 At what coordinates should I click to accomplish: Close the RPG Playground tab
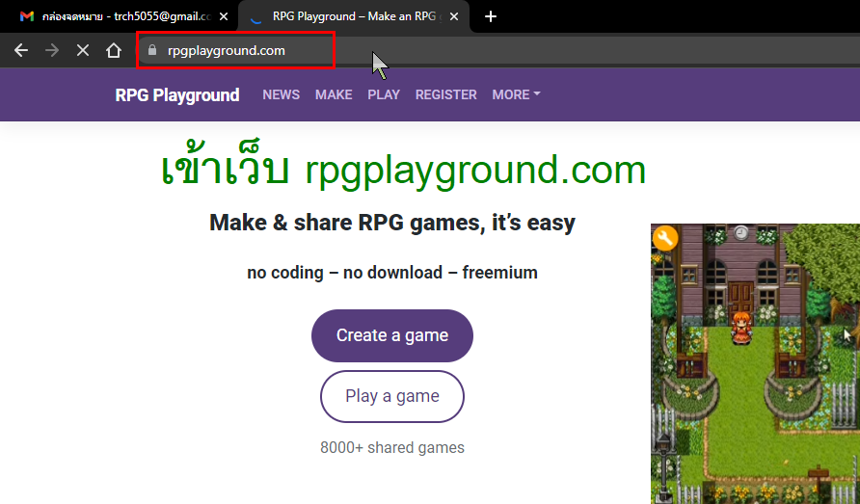454,16
